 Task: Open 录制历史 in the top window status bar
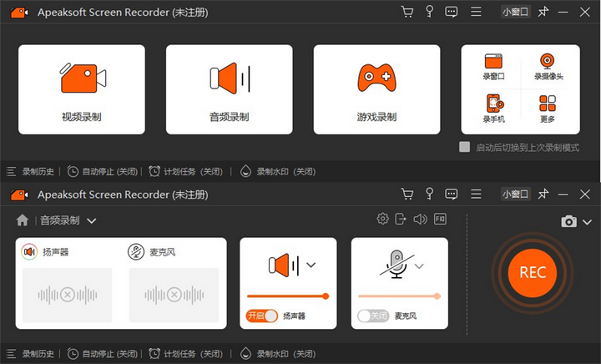[30, 172]
